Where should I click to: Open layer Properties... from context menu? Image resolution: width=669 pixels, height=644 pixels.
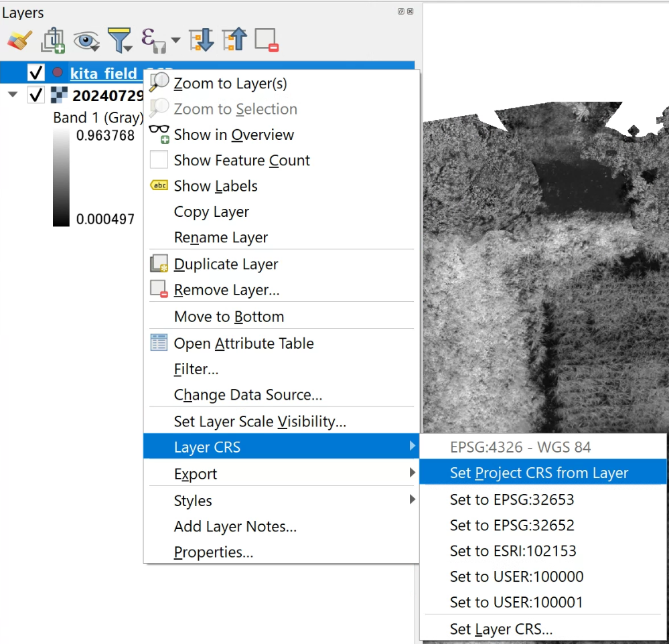click(x=281, y=552)
